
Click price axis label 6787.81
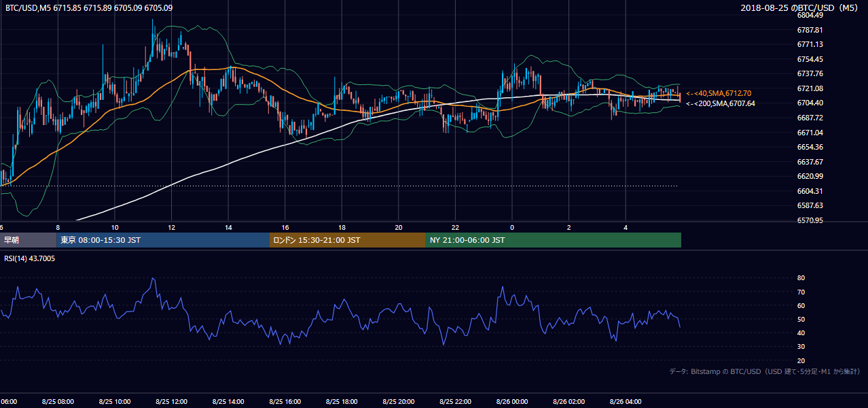pos(810,30)
